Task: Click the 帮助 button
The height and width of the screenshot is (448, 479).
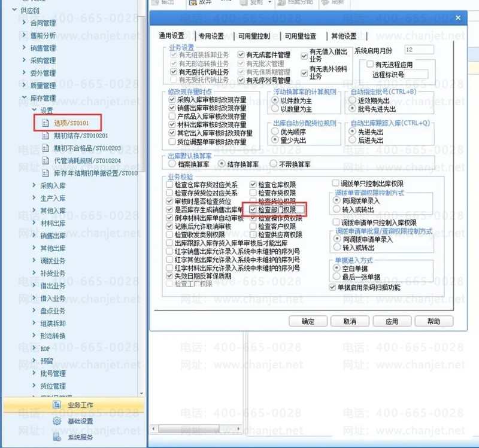Action: click(433, 321)
